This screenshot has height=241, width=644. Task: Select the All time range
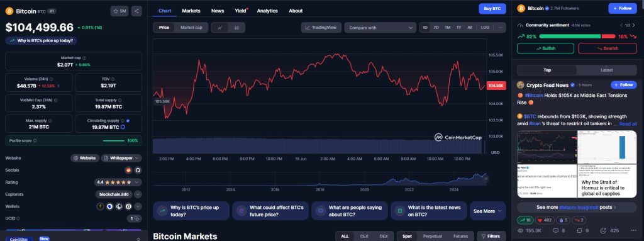[x=470, y=28]
